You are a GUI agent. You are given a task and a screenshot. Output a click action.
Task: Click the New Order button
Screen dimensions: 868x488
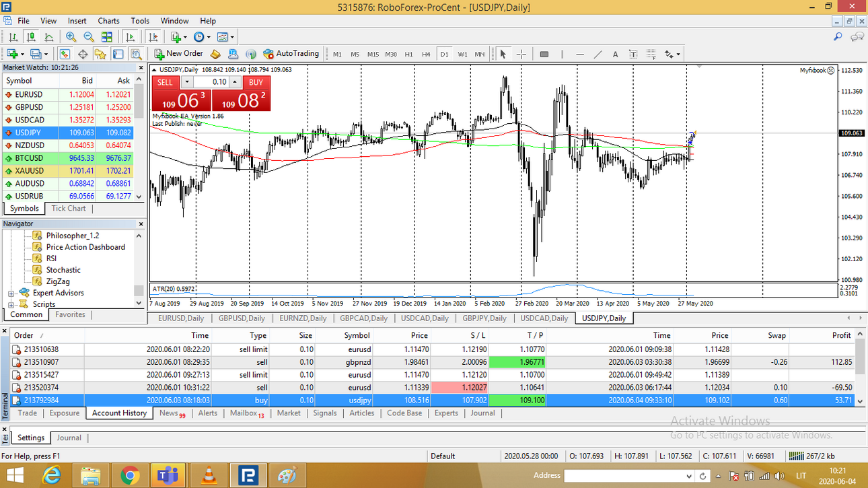click(x=178, y=54)
